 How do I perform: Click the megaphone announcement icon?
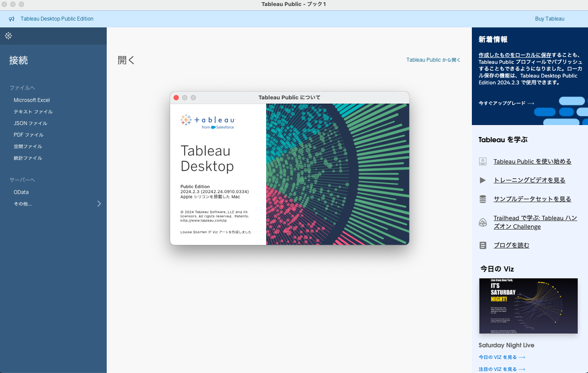pos(12,19)
